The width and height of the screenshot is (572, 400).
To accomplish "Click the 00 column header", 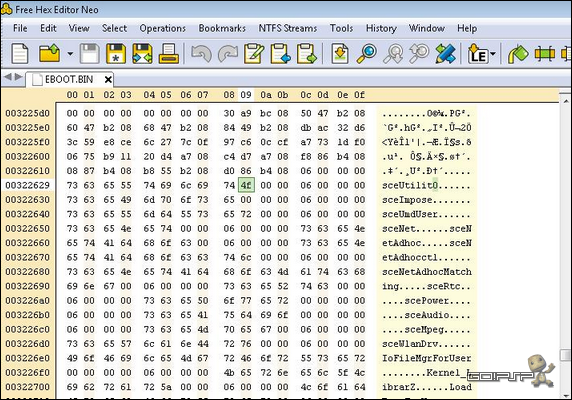I will pyautogui.click(x=72, y=95).
